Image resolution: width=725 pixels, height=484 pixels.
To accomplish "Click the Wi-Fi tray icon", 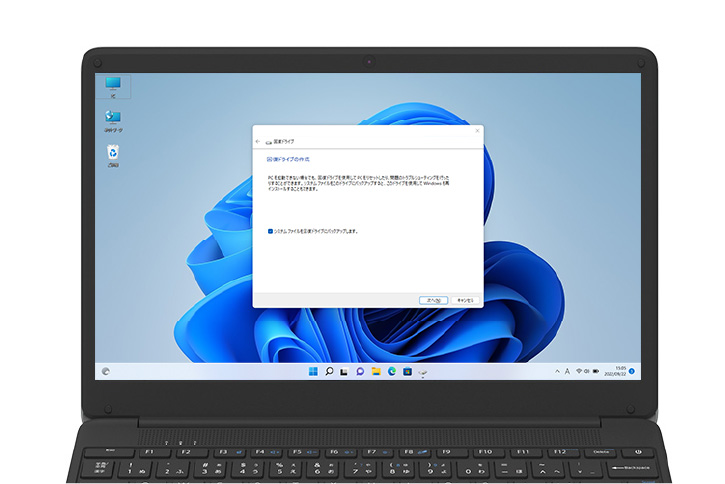I will (x=578, y=371).
